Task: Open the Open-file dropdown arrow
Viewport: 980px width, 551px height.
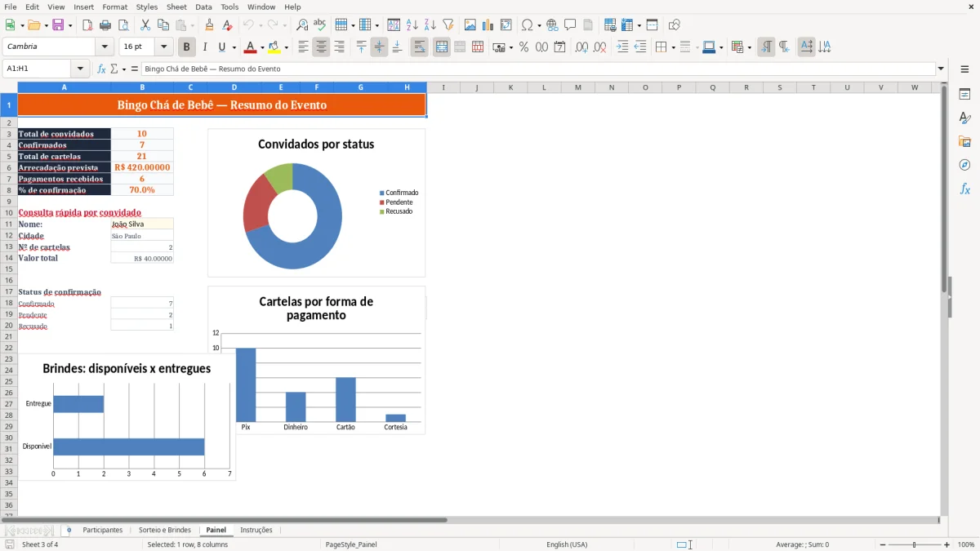Action: point(45,25)
